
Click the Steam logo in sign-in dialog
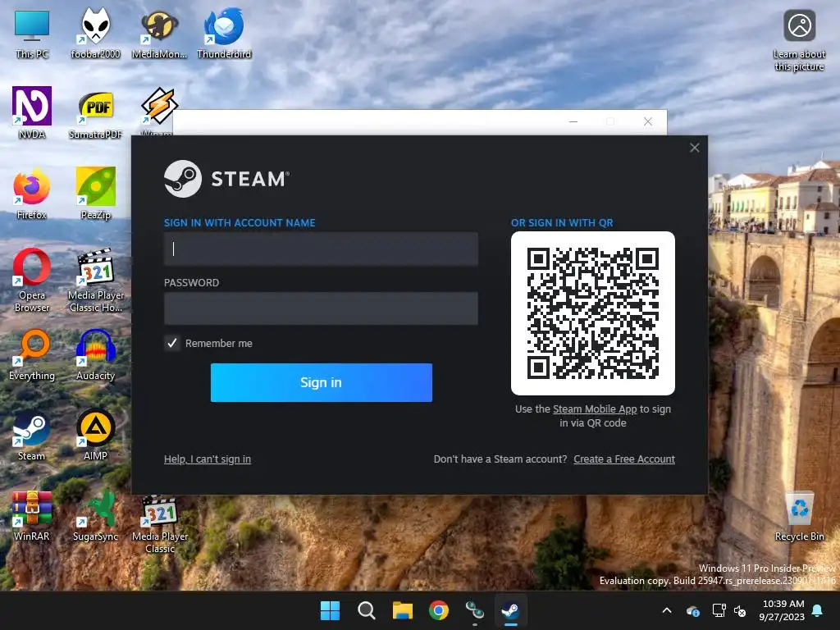tap(226, 178)
